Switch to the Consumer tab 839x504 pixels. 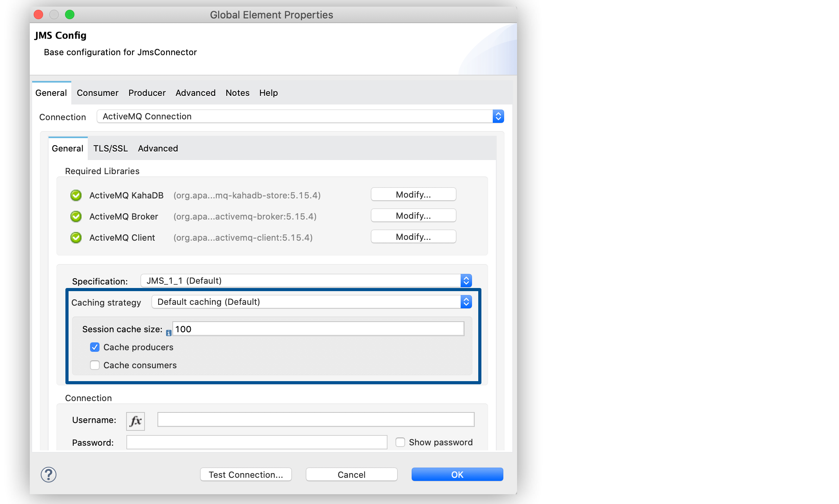pos(97,93)
